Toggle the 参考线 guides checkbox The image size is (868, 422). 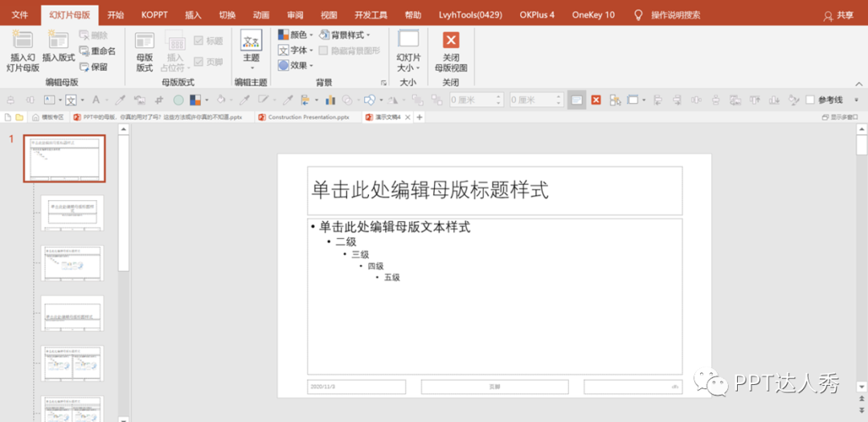[x=810, y=100]
